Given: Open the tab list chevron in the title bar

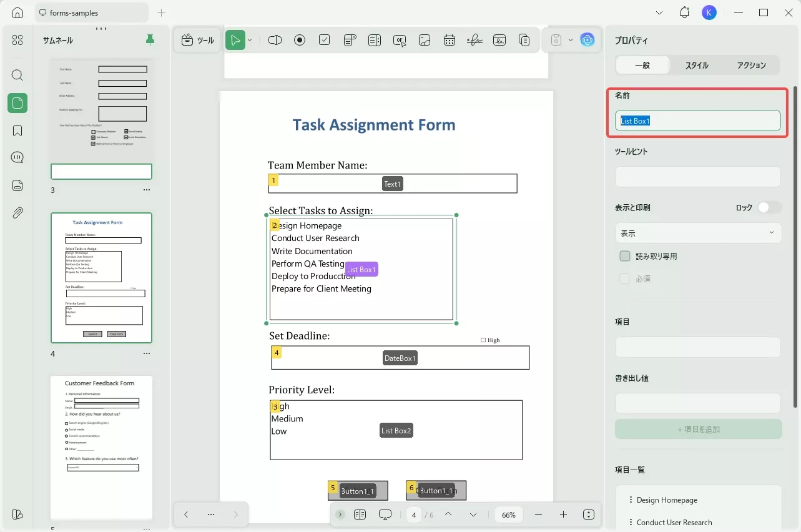Looking at the screenshot, I should [660, 12].
